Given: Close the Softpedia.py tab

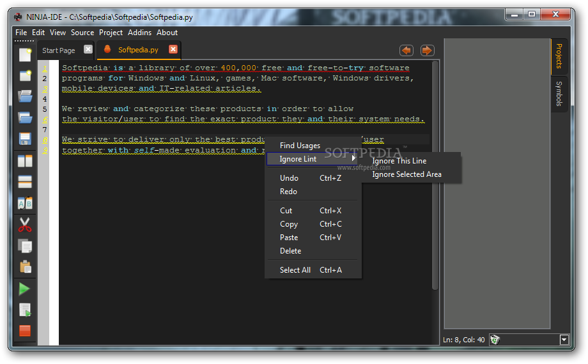Looking at the screenshot, I should [x=173, y=49].
